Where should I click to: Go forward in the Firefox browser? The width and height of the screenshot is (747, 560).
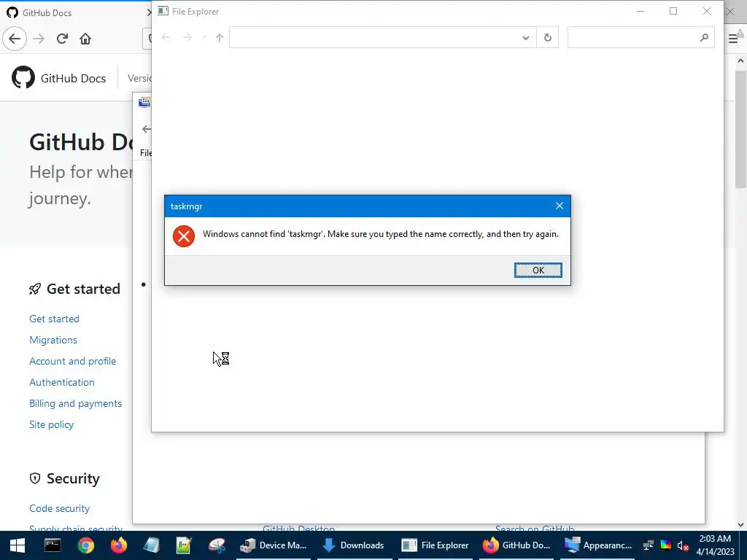coord(39,39)
